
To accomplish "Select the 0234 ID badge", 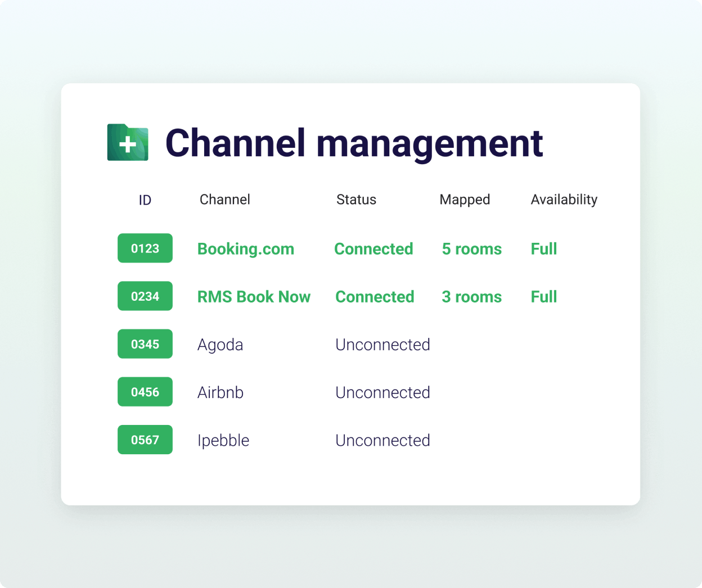I will click(x=145, y=296).
